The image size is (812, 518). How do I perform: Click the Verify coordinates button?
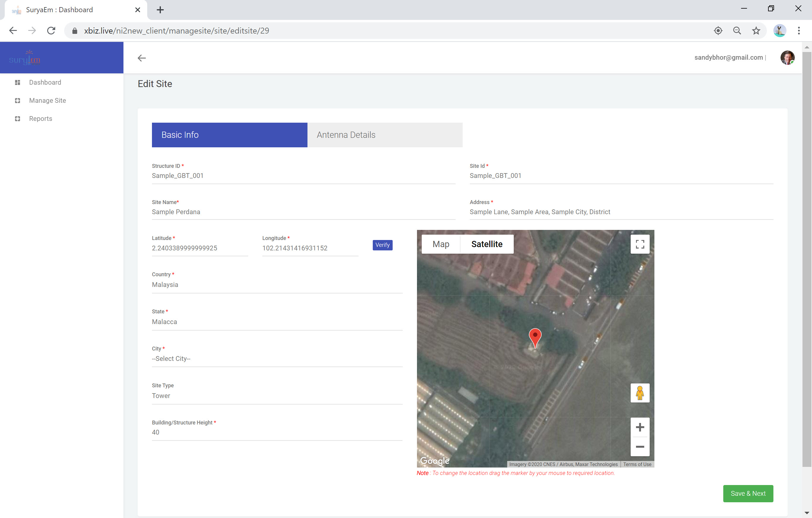382,245
